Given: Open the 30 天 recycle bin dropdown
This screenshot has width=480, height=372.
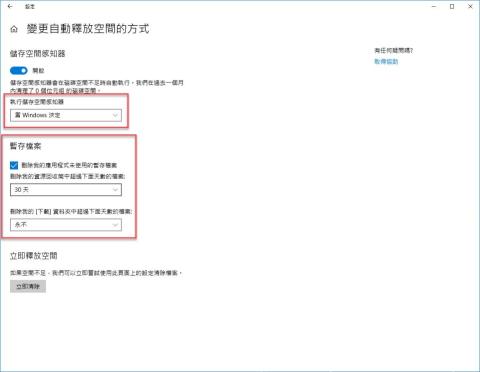Looking at the screenshot, I should (x=66, y=190).
